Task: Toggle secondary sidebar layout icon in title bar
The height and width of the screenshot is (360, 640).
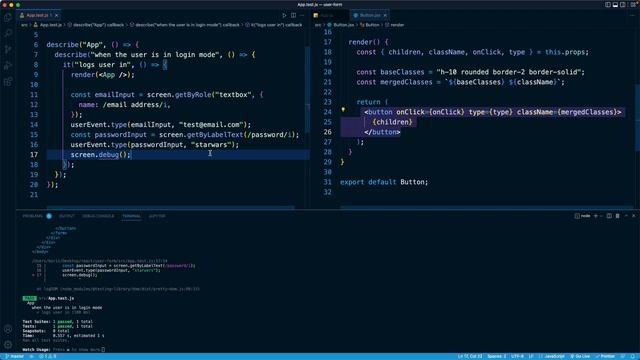Action: (x=623, y=4)
